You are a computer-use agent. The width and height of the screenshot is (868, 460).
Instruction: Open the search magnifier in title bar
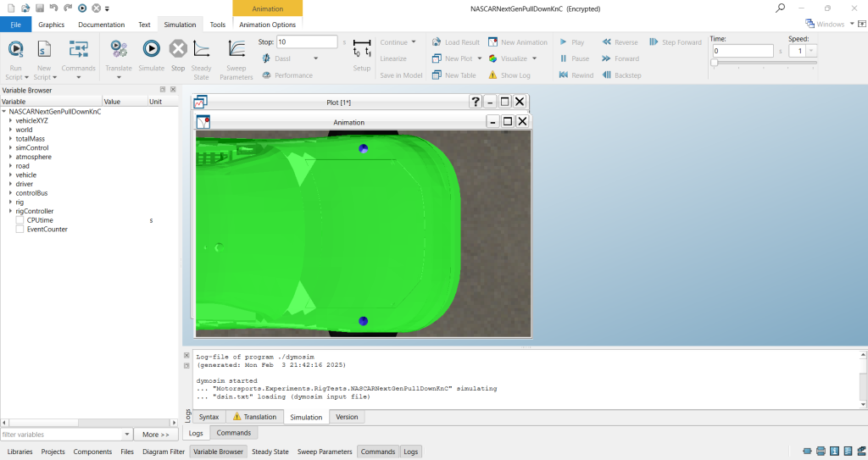click(x=780, y=8)
